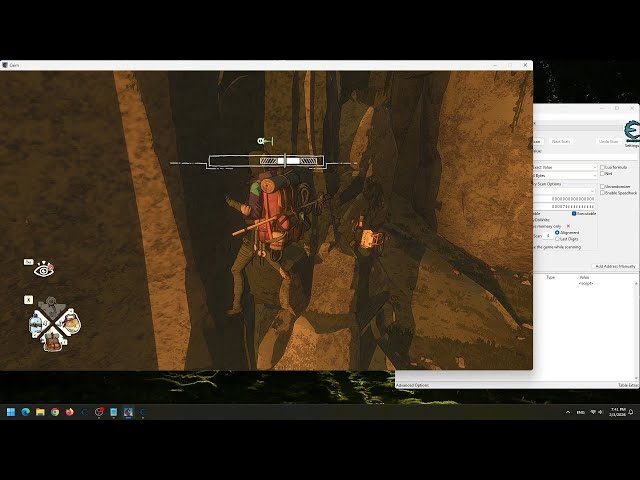Click the Cairn window title bar
Image resolution: width=640 pixels, height=480 pixels.
[266, 65]
